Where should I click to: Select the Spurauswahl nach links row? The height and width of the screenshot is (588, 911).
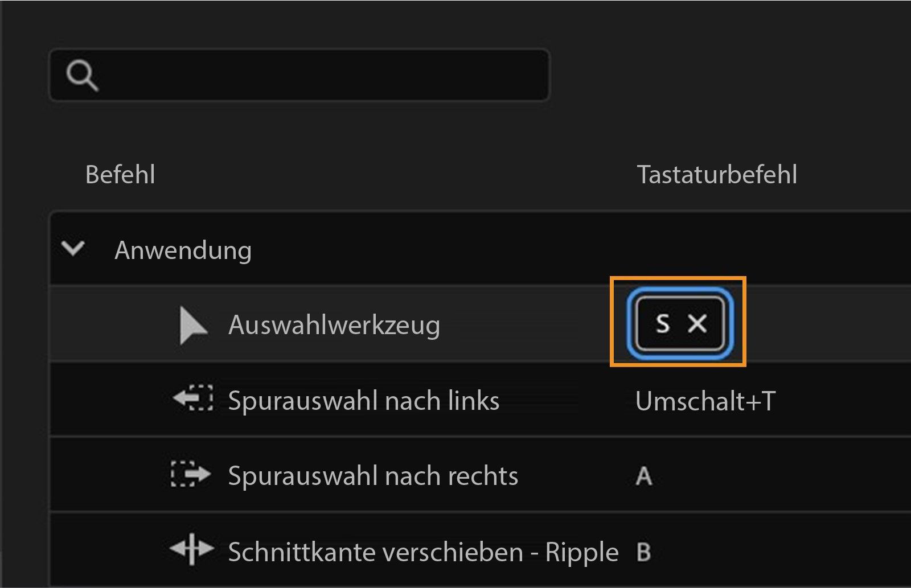[x=363, y=400]
